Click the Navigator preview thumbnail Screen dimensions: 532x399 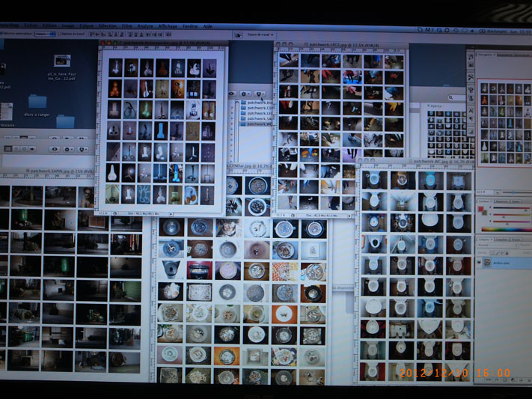tap(505, 123)
